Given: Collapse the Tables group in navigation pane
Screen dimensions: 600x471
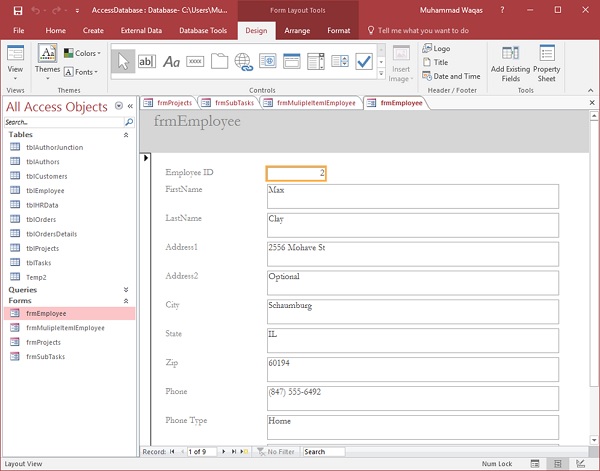Looking at the screenshot, I should [x=126, y=134].
